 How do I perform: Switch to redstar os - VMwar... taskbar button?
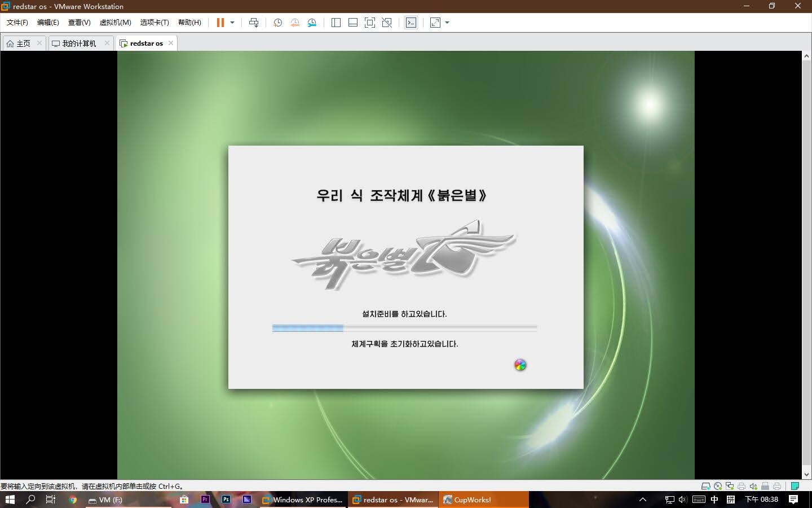pos(392,500)
